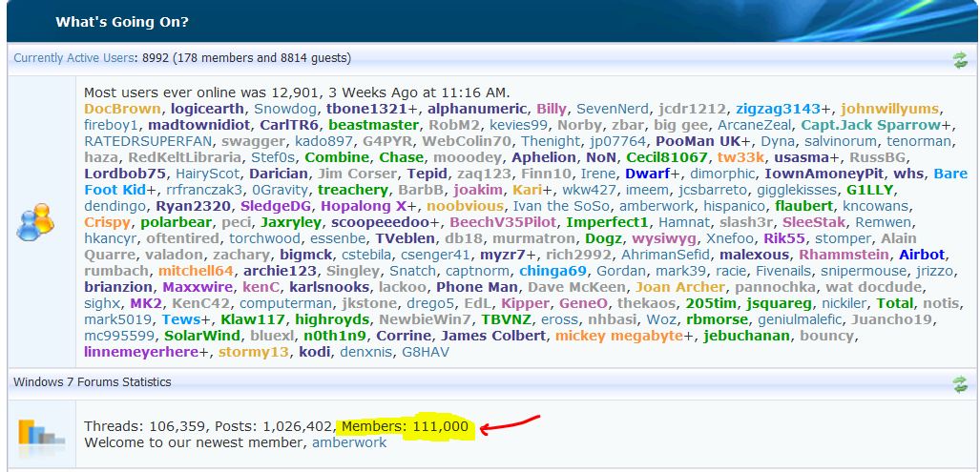Open the Currently Active Users link
The width and height of the screenshot is (980, 472).
tap(73, 58)
